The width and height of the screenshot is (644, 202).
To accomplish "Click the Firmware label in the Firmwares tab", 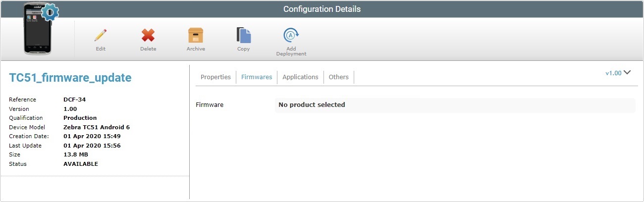I will pyautogui.click(x=210, y=105).
